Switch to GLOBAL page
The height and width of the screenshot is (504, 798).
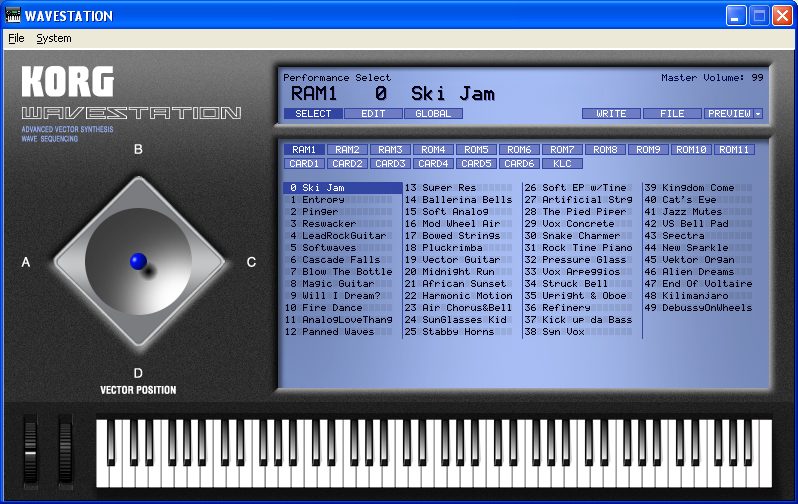coord(433,114)
